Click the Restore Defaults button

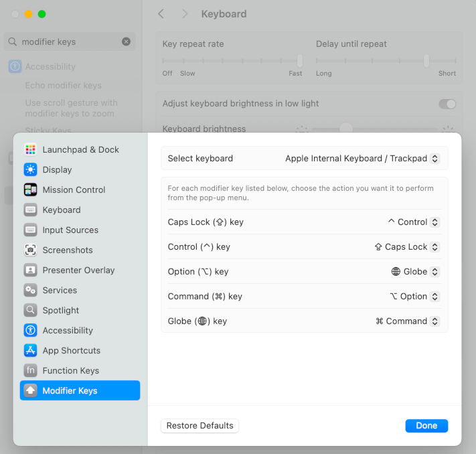click(x=200, y=425)
